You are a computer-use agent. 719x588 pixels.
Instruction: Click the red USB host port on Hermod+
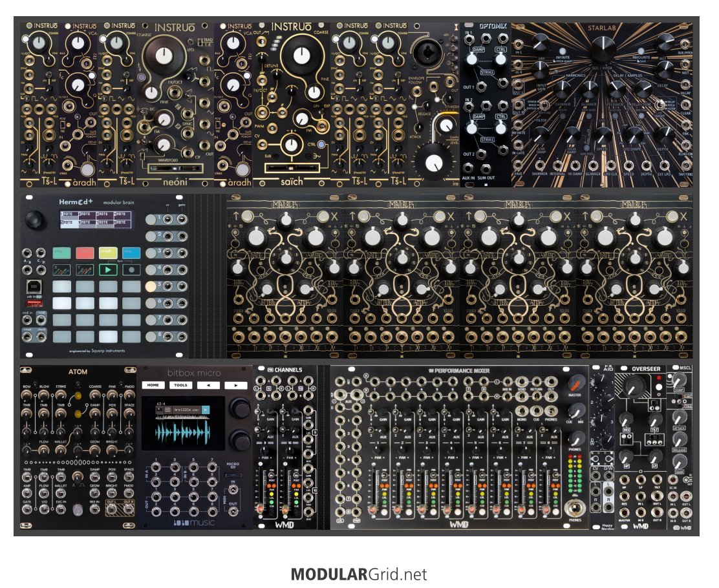[36, 303]
